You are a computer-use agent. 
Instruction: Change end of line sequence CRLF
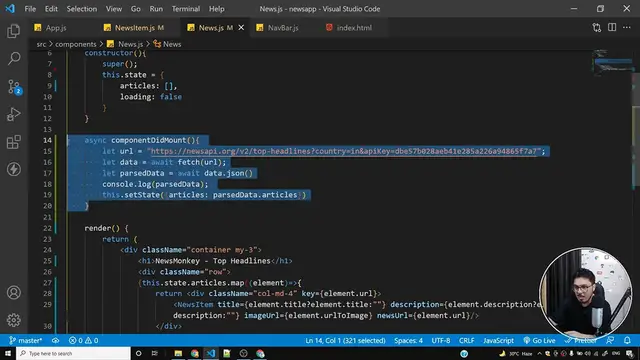click(467, 340)
